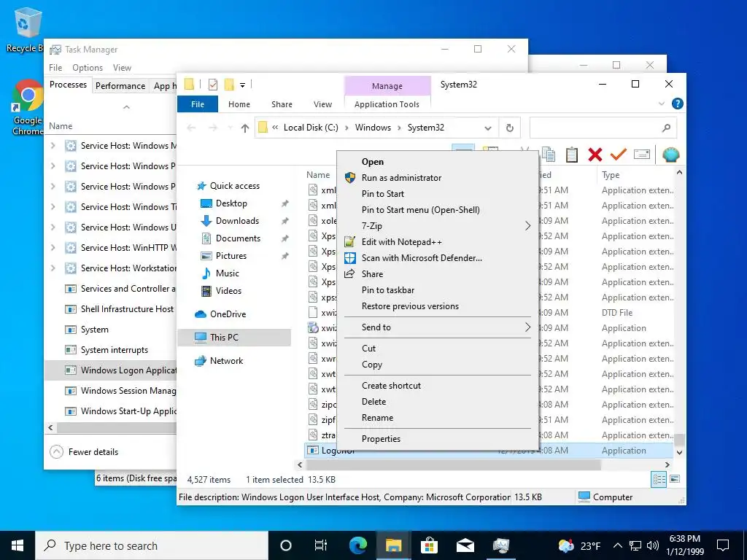
Task: Click the search magnifier in Explorer
Action: (x=666, y=128)
